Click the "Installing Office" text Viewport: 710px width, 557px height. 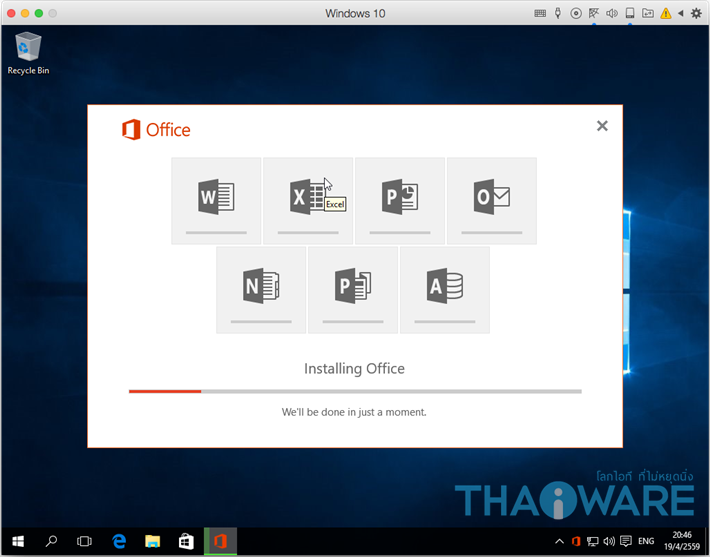(x=354, y=369)
